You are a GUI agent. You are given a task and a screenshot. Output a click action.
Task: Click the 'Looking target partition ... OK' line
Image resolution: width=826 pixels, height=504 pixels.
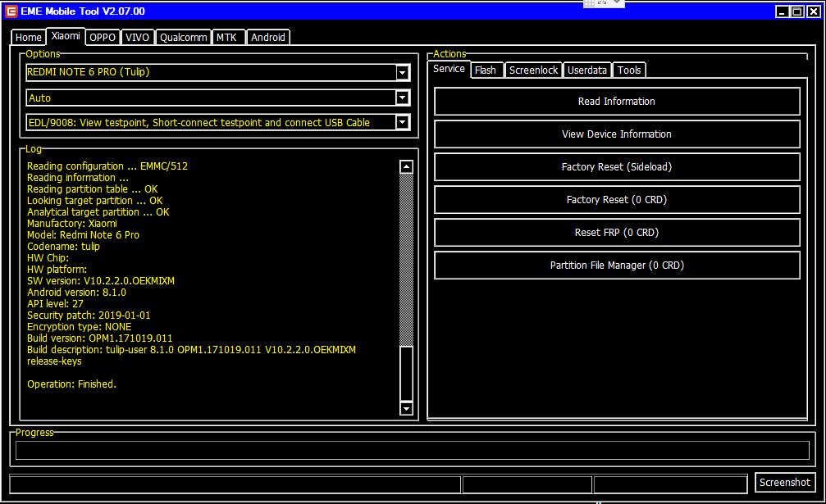(x=95, y=201)
